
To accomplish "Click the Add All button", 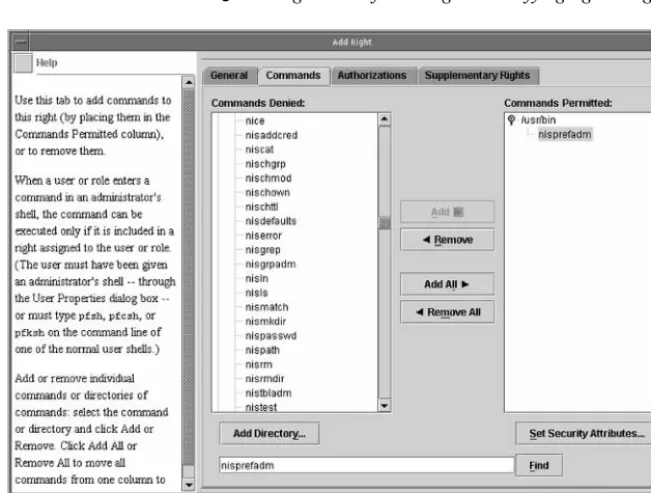I will 447,284.
